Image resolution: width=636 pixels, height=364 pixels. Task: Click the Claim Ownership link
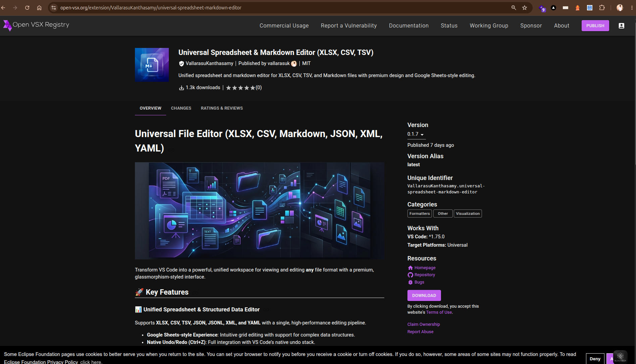[424, 324]
